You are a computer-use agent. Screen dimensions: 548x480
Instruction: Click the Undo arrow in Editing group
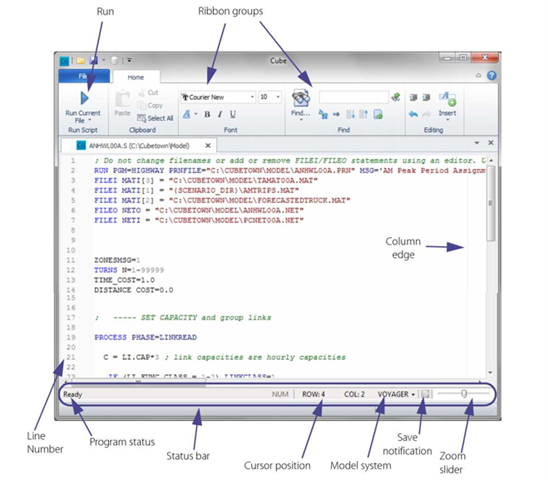tap(413, 114)
